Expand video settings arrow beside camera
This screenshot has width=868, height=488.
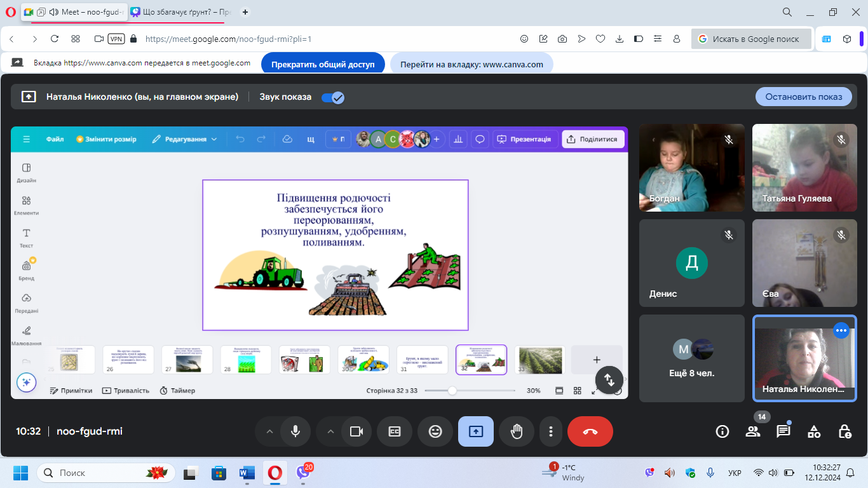point(330,431)
